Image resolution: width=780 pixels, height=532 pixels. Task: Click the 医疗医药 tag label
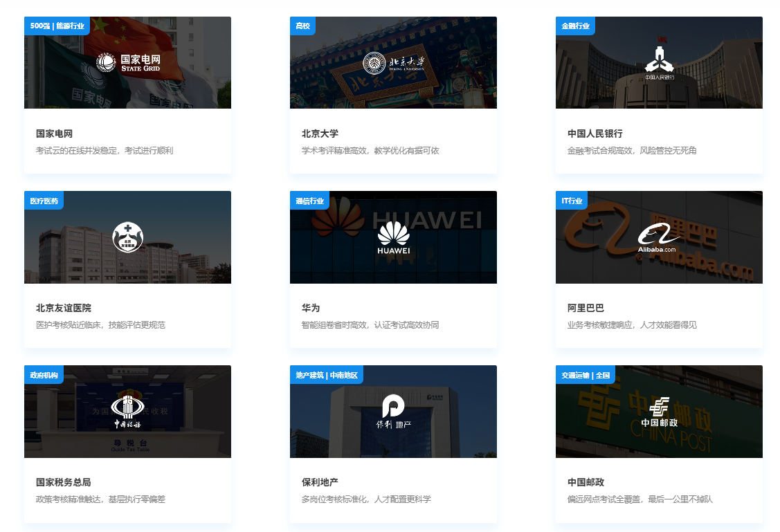coord(44,201)
